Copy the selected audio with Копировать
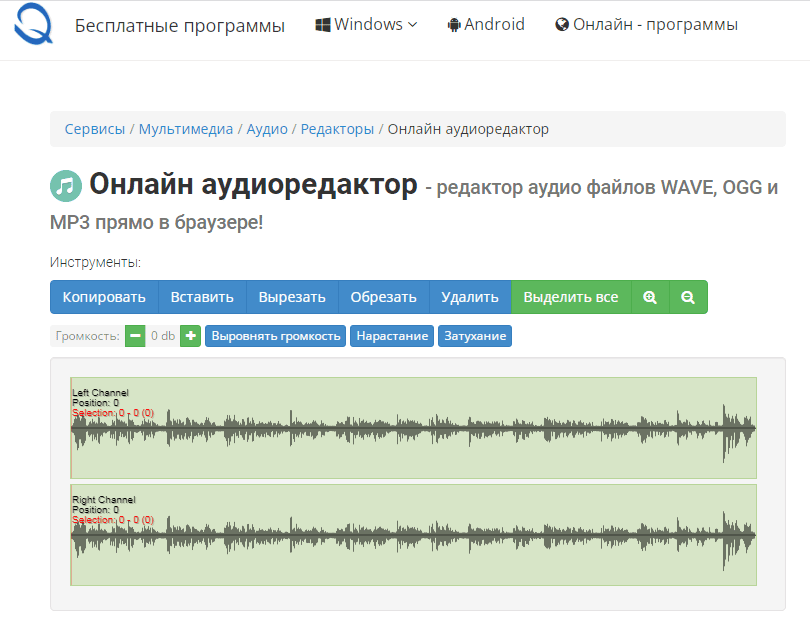 (103, 297)
